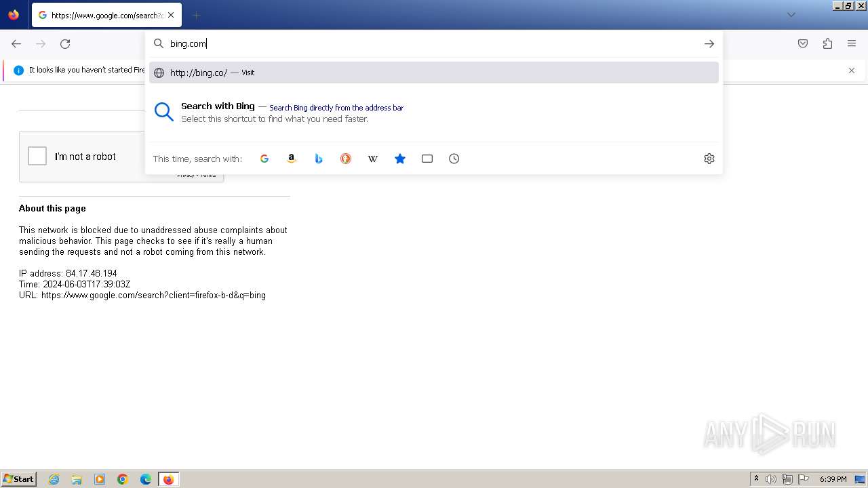
Task: Launch Google Chrome from taskbar
Action: [123, 479]
